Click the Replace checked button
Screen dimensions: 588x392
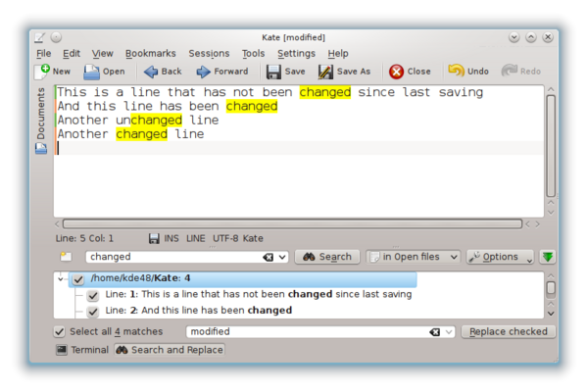(508, 332)
